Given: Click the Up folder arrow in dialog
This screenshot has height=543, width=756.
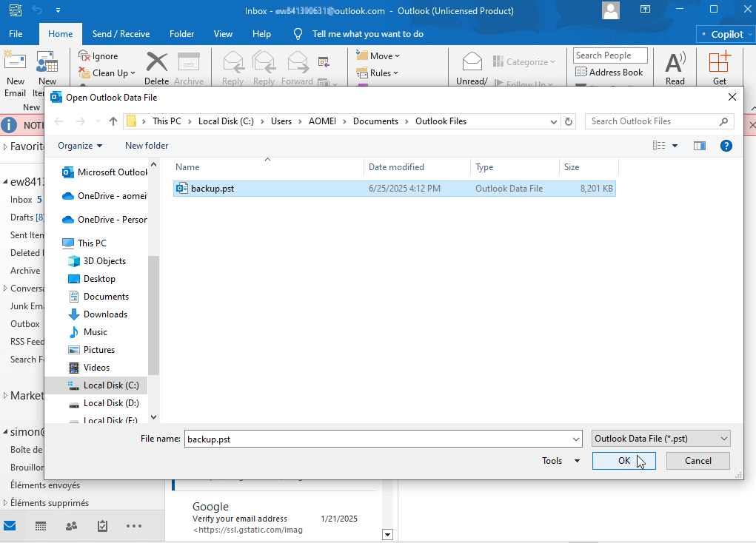Looking at the screenshot, I should click(x=113, y=121).
